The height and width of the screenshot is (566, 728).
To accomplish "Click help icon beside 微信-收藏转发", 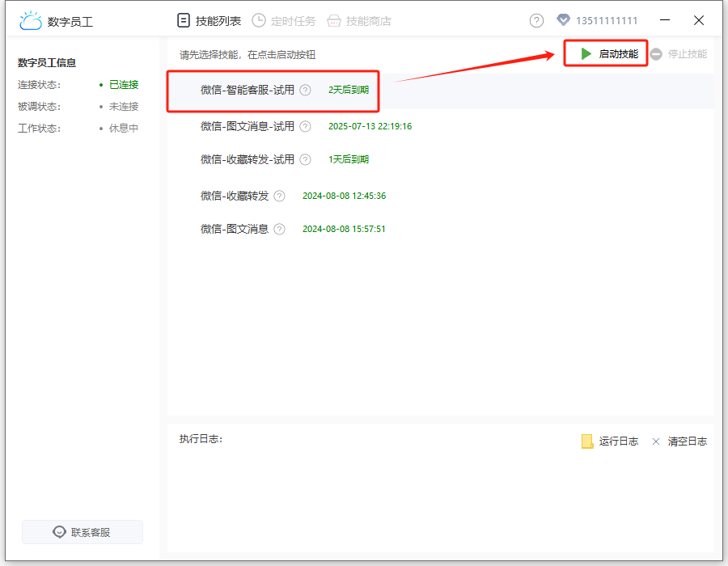I will point(279,196).
